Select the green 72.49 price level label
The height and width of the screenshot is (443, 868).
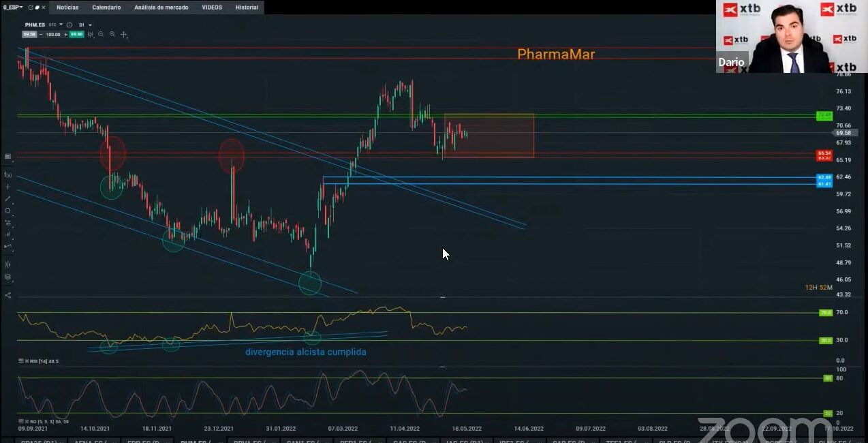pos(824,115)
